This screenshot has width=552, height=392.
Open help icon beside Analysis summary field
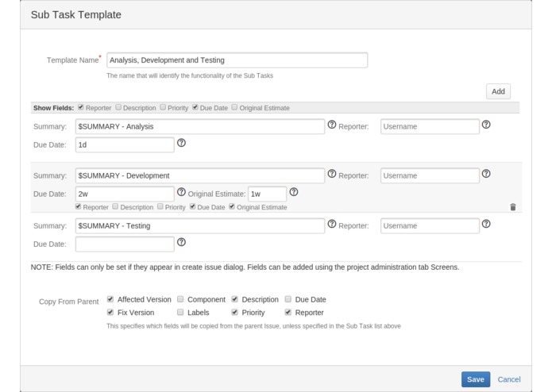click(332, 125)
